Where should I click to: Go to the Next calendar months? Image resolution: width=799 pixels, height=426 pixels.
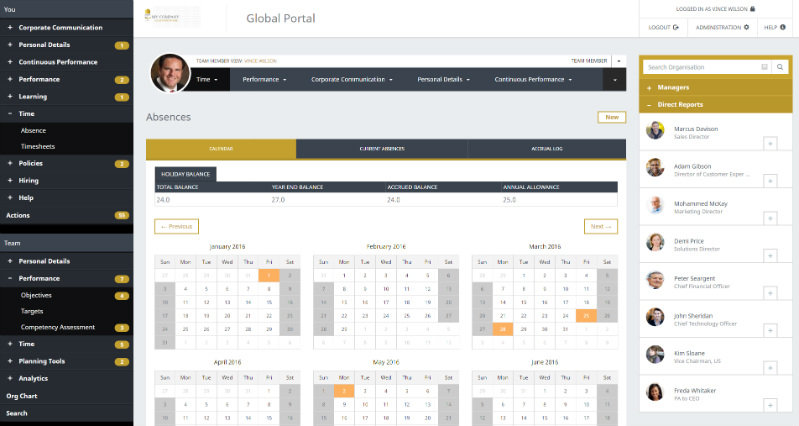[x=601, y=226]
